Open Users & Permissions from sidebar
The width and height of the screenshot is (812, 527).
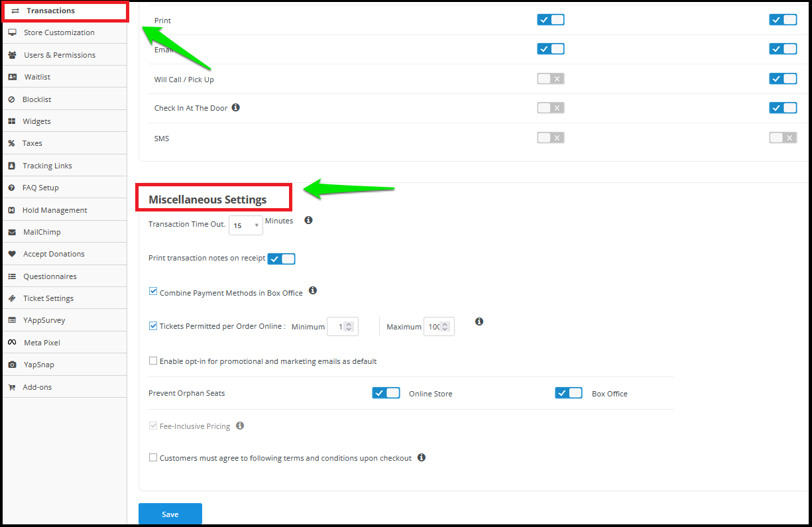pyautogui.click(x=60, y=55)
